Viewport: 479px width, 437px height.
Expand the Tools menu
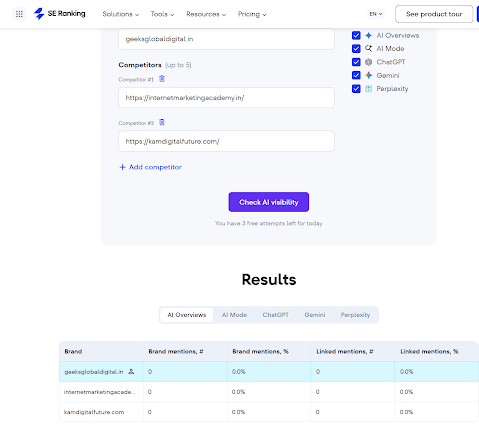pyautogui.click(x=162, y=14)
